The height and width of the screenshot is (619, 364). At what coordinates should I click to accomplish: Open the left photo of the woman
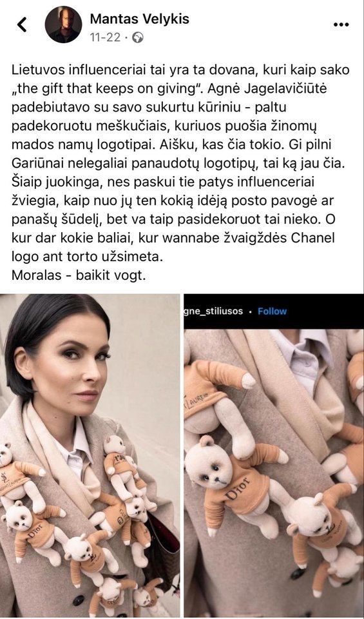[90, 456]
